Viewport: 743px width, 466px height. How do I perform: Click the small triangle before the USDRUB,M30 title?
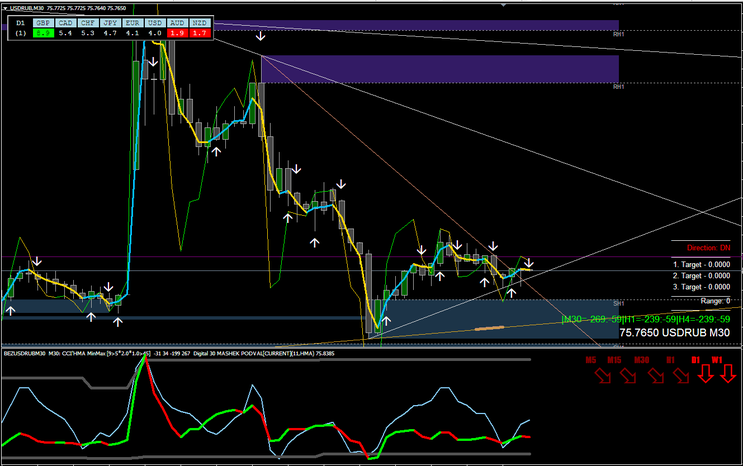5,8
